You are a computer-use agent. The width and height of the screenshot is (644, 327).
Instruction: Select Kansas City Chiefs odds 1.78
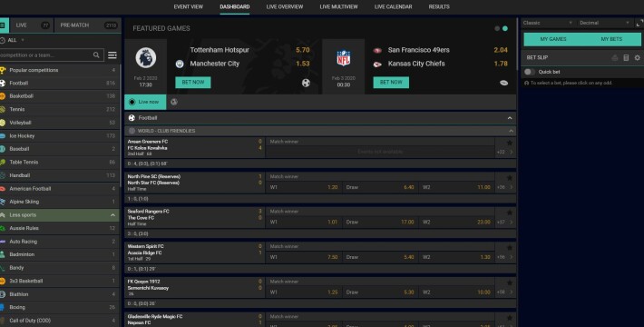click(x=501, y=64)
